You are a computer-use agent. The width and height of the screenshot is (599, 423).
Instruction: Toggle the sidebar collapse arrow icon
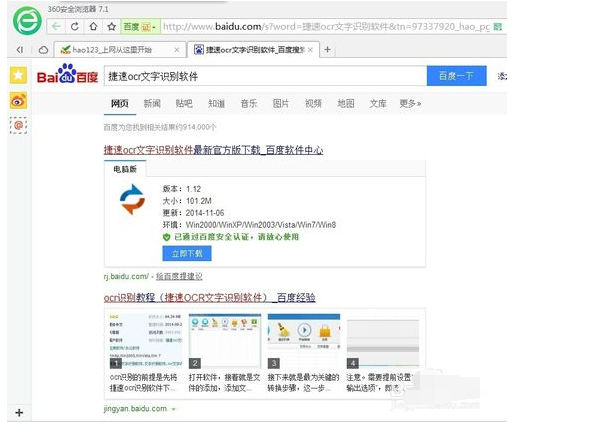click(x=19, y=49)
